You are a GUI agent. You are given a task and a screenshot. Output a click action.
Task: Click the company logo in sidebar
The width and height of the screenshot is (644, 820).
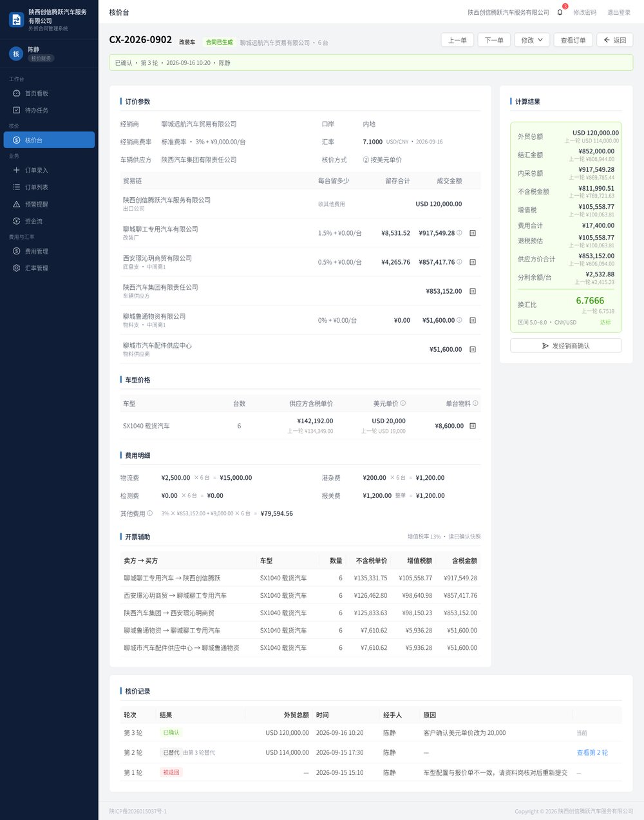coord(16,20)
